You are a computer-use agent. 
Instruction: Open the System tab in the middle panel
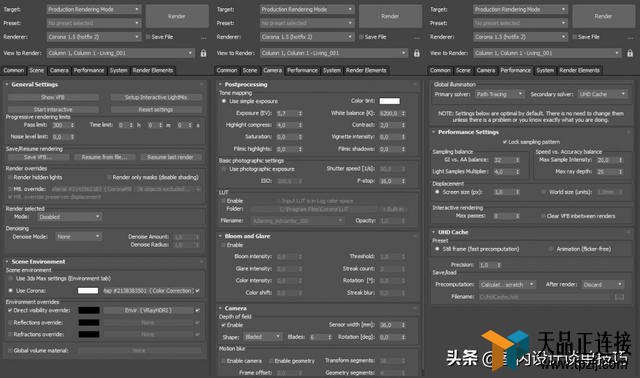pos(332,71)
